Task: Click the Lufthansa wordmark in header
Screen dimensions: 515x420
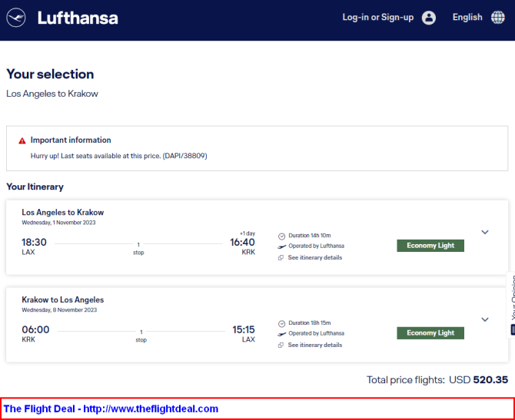Action: click(78, 18)
